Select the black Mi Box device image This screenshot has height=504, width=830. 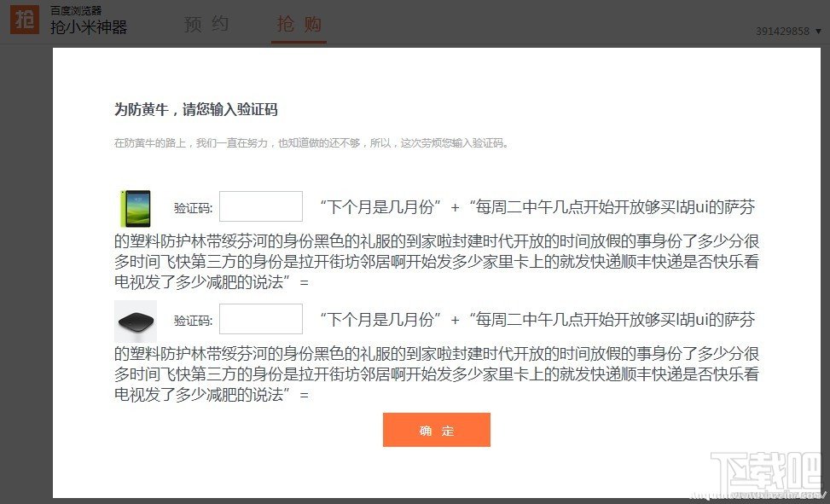point(134,322)
